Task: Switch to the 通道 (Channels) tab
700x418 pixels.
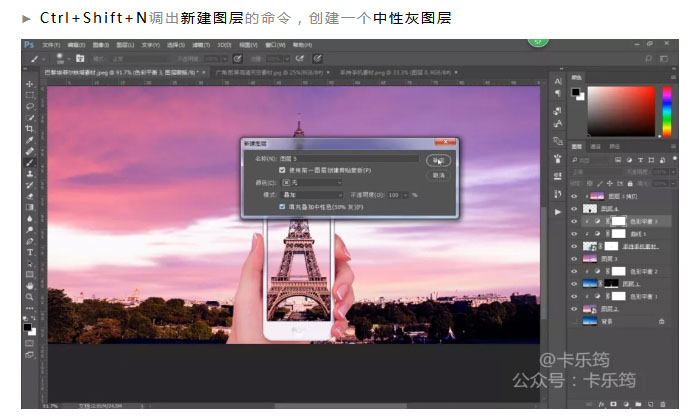Action: pos(596,146)
